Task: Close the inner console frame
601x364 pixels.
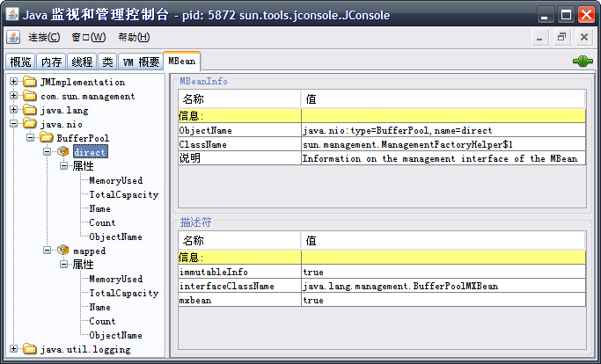Action: click(584, 38)
